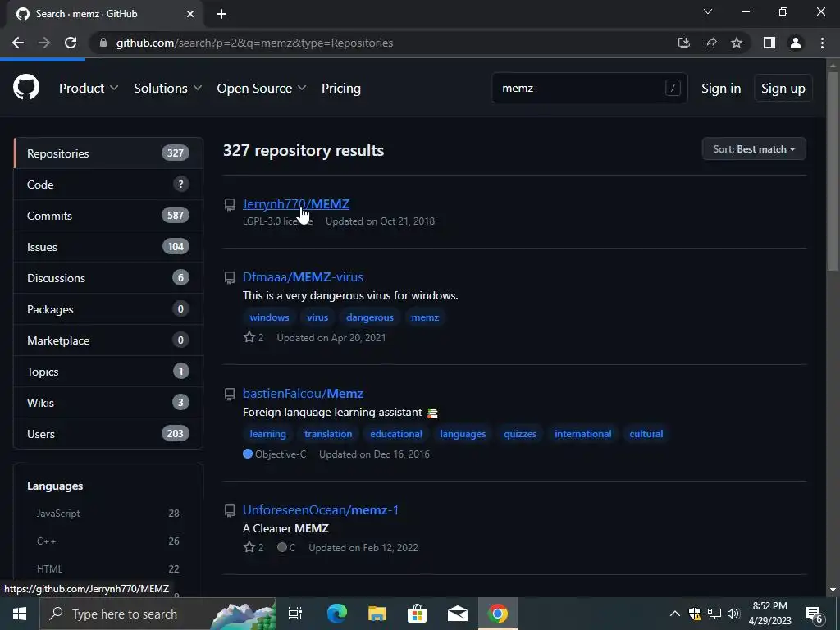Open Sort: Best match dropdown

[x=754, y=149]
